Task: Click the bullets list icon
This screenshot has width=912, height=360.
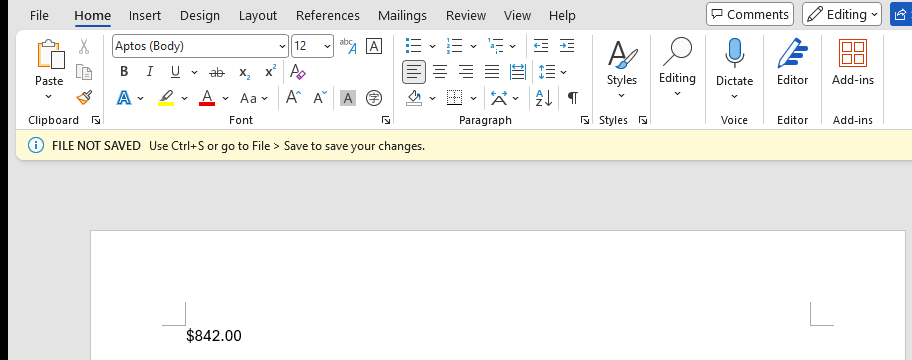Action: (x=414, y=46)
